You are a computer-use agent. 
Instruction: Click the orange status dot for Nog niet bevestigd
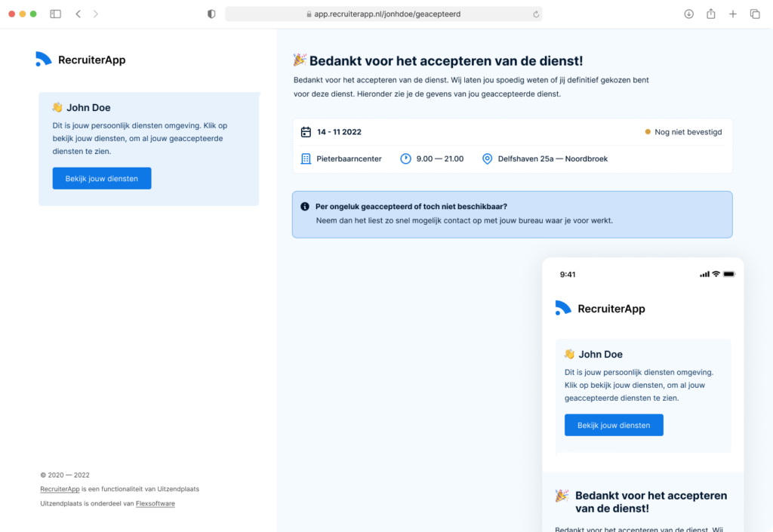pyautogui.click(x=648, y=132)
